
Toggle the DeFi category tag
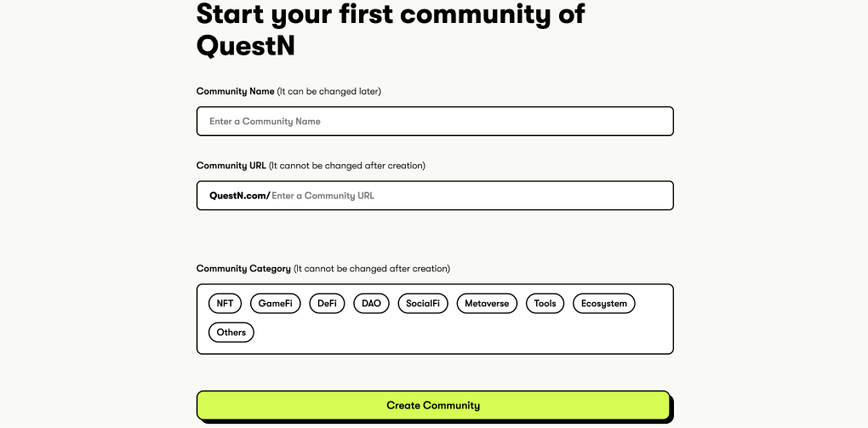(327, 304)
